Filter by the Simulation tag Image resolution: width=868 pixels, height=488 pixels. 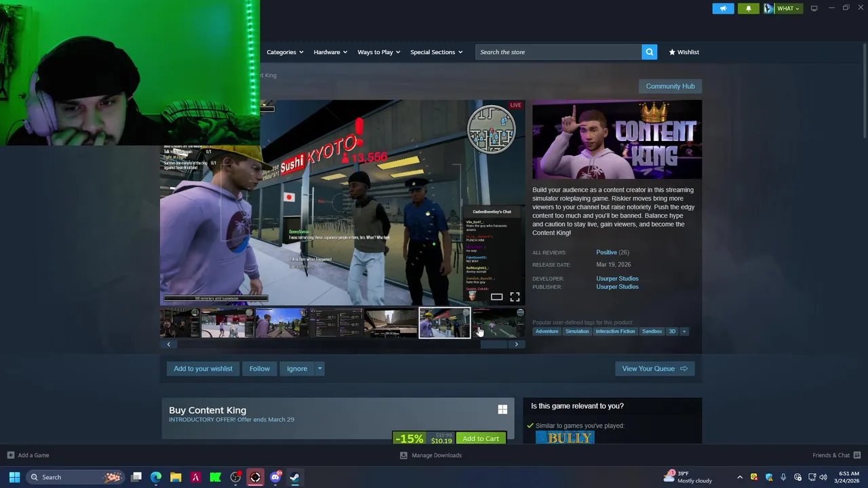coord(577,331)
